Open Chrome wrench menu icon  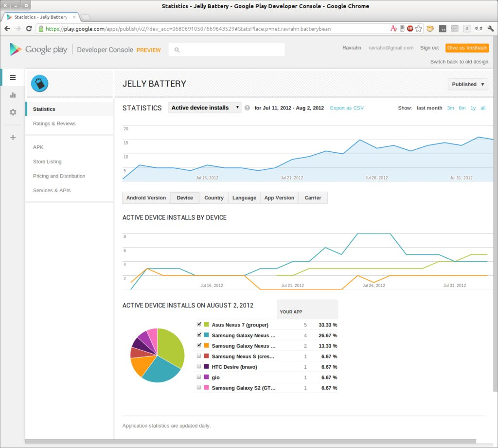click(x=490, y=29)
